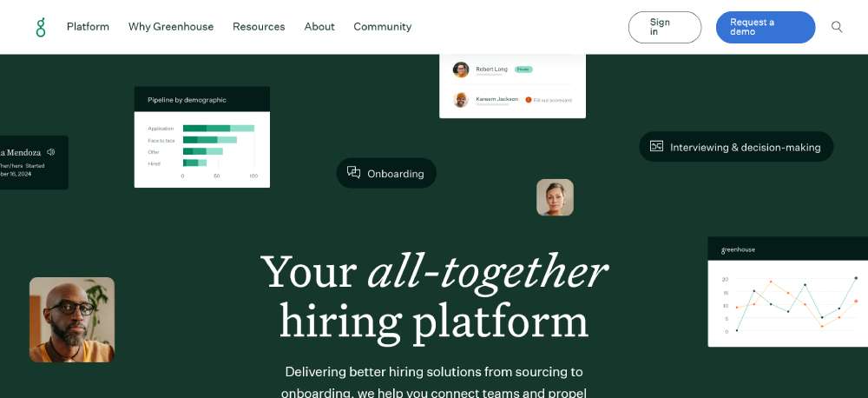Click the interview icon in decision-making pill
This screenshot has height=398, width=868.
click(x=656, y=146)
